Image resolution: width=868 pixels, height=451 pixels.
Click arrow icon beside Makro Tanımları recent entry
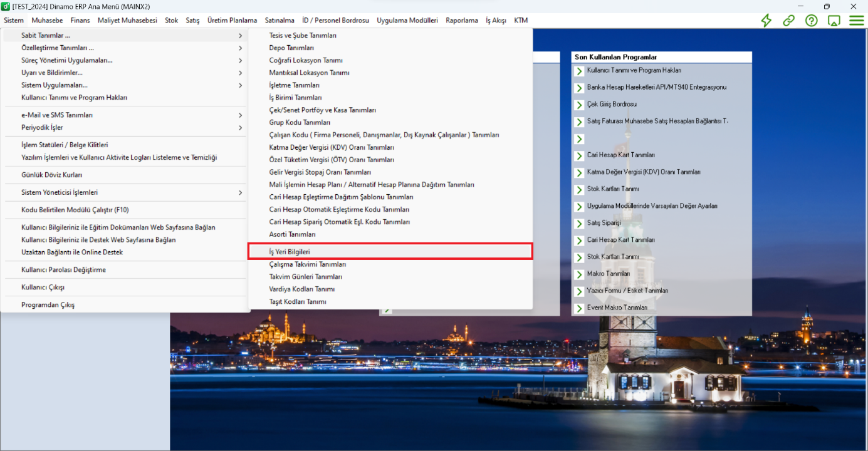tap(579, 274)
